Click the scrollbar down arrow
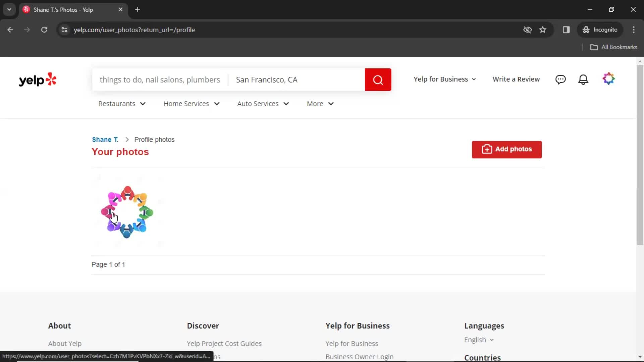The image size is (644, 362). (x=640, y=357)
